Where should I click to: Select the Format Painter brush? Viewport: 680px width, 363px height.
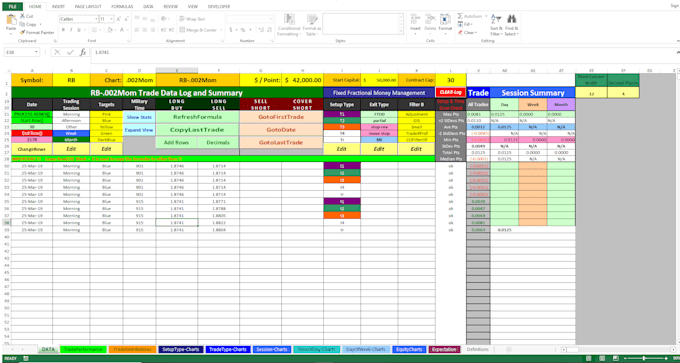23,32
